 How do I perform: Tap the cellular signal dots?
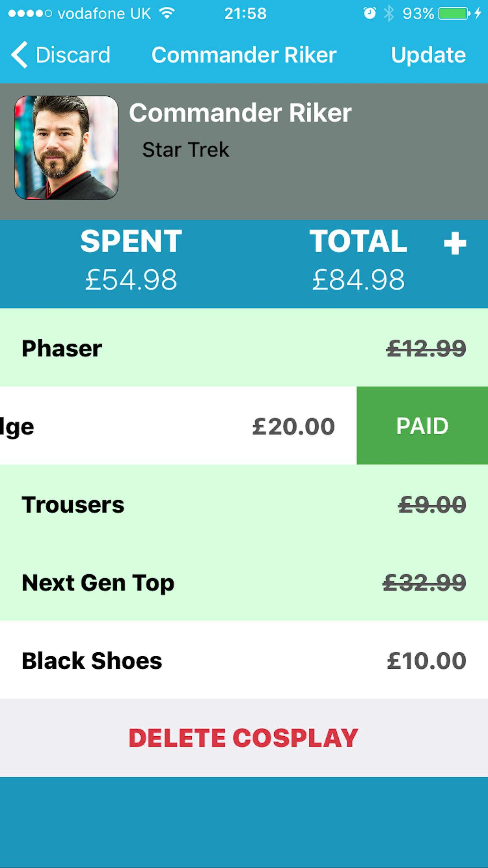[30, 13]
